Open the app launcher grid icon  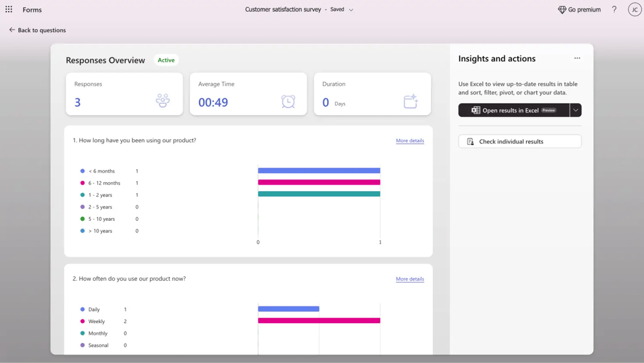pos(9,10)
